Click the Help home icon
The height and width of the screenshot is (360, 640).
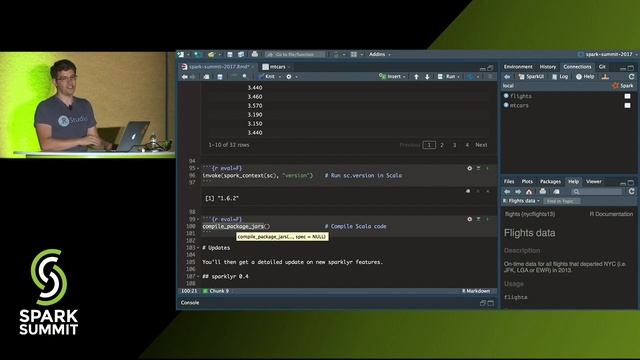(529, 191)
